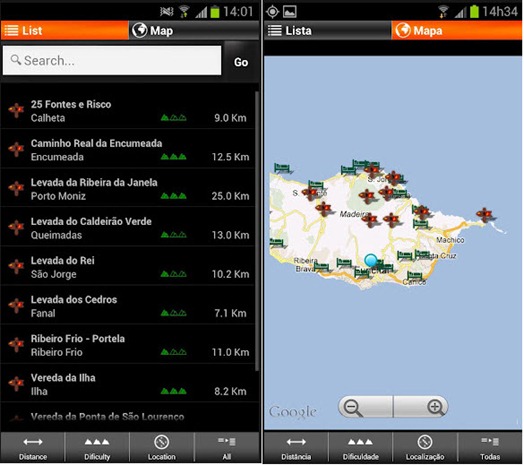Tap the bed marker near Ribeira Brava
This screenshot has width=524, height=465.
pyautogui.click(x=321, y=267)
